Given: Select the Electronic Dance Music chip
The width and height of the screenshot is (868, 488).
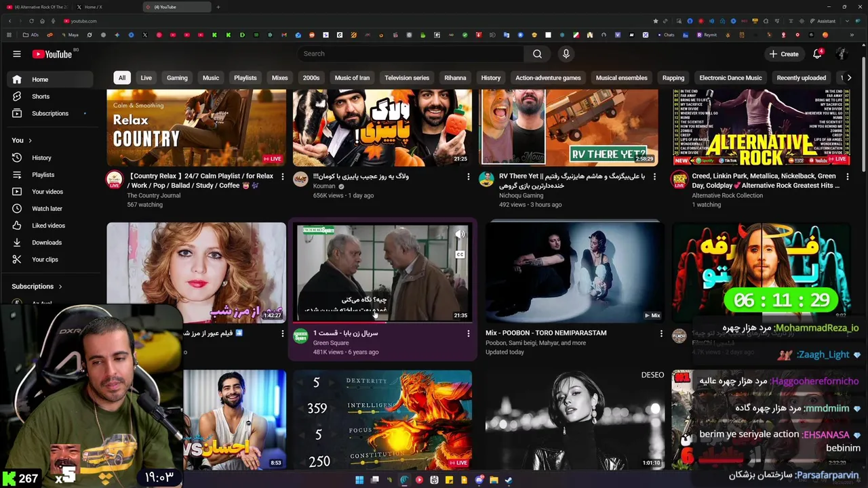Looking at the screenshot, I should 730,78.
